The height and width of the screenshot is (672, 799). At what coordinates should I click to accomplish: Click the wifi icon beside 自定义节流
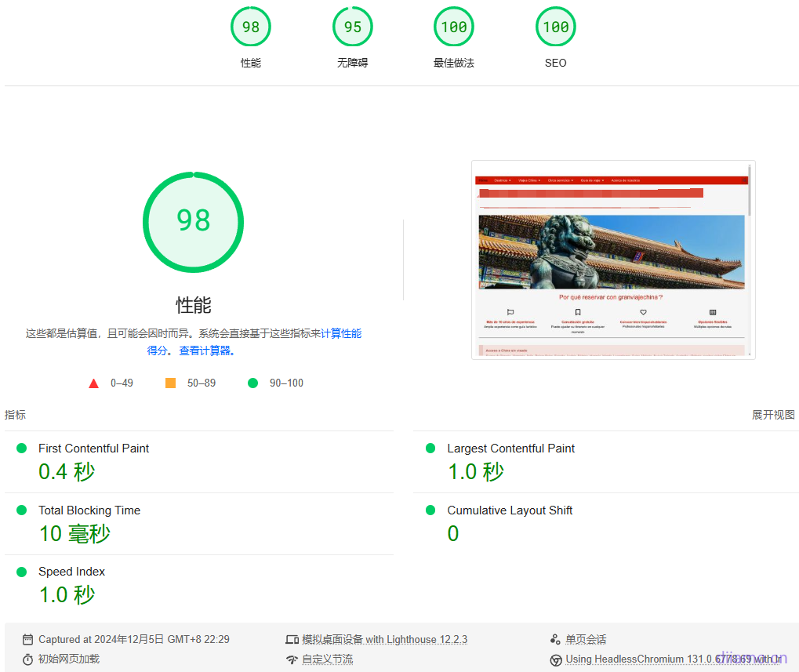(x=292, y=659)
